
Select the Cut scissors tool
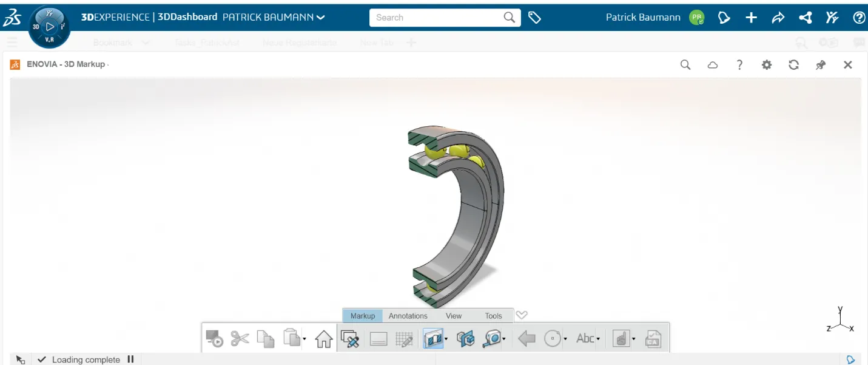tap(240, 338)
